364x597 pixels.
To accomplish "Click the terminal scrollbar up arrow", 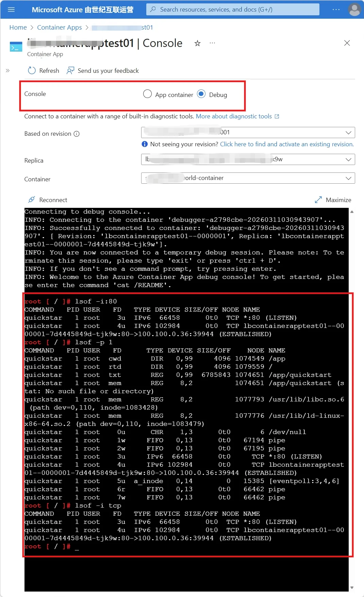I will point(352,212).
